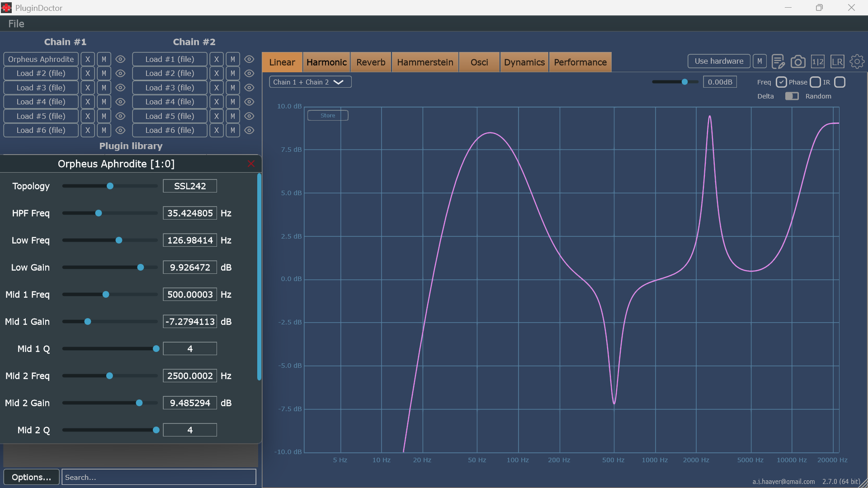
Task: Click the Mid 2 Gain slider handle
Action: pyautogui.click(x=139, y=403)
